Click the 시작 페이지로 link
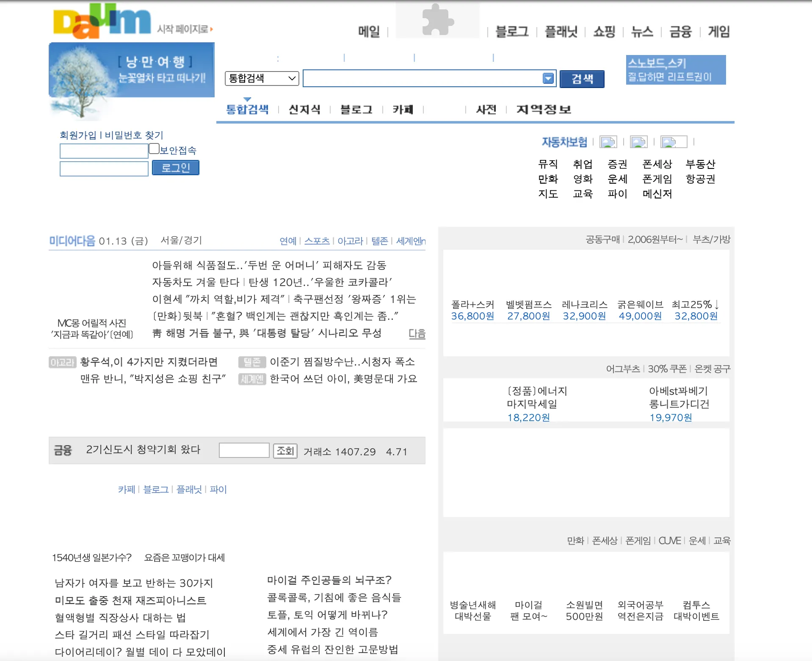The width and height of the screenshot is (812, 661). coord(185,29)
